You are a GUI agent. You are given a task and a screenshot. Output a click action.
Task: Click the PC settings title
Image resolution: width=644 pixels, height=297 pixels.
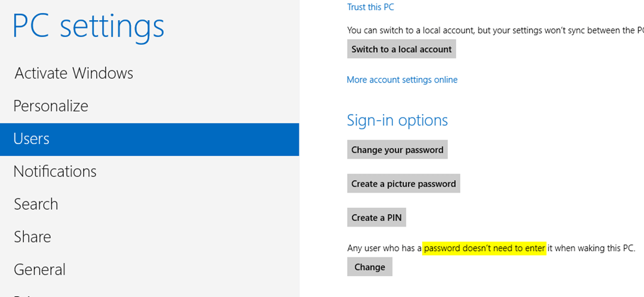89,26
